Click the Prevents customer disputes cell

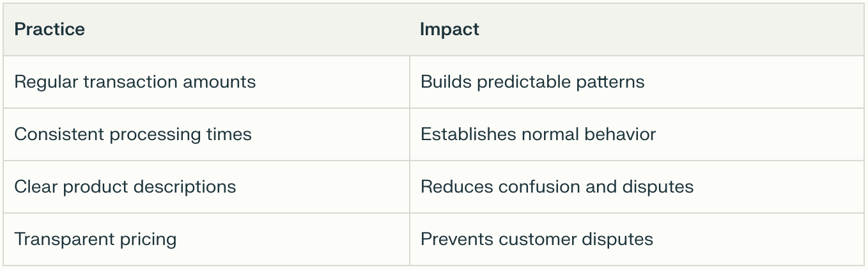click(536, 239)
